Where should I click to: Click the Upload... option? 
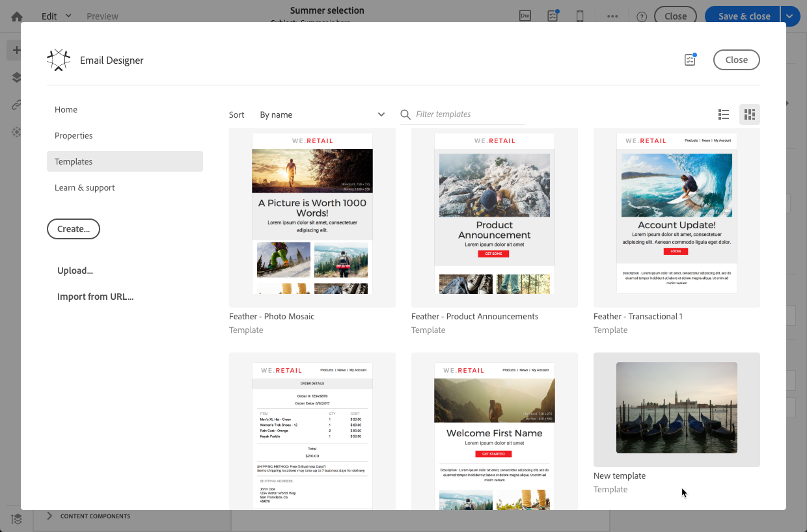coord(75,271)
